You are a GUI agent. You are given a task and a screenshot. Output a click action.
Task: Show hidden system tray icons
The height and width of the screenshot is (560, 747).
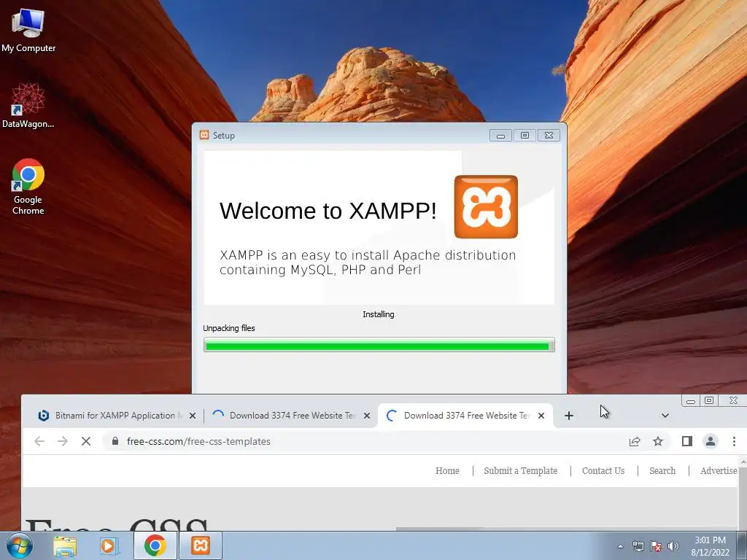tap(620, 546)
